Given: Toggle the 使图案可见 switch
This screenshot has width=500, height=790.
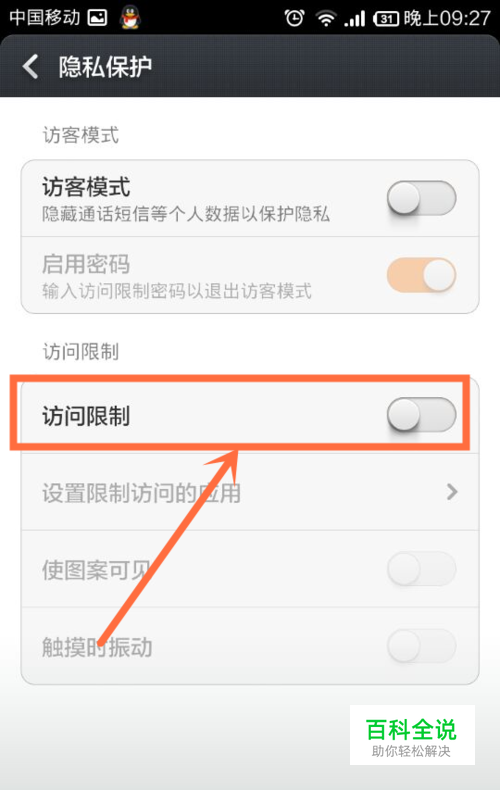Looking at the screenshot, I should pos(421,569).
